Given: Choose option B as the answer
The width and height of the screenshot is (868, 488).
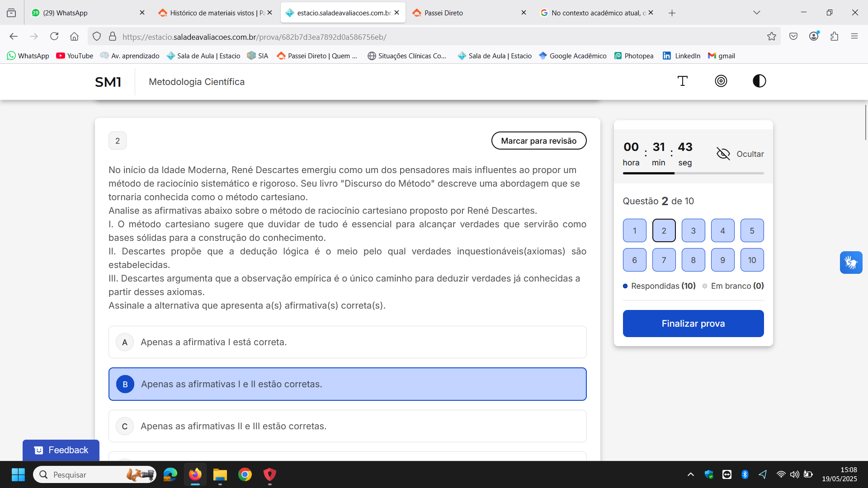Looking at the screenshot, I should [347, 384].
